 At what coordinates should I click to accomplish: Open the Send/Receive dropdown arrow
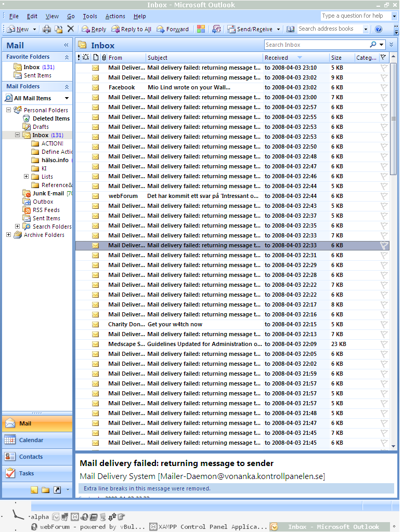coord(279,29)
